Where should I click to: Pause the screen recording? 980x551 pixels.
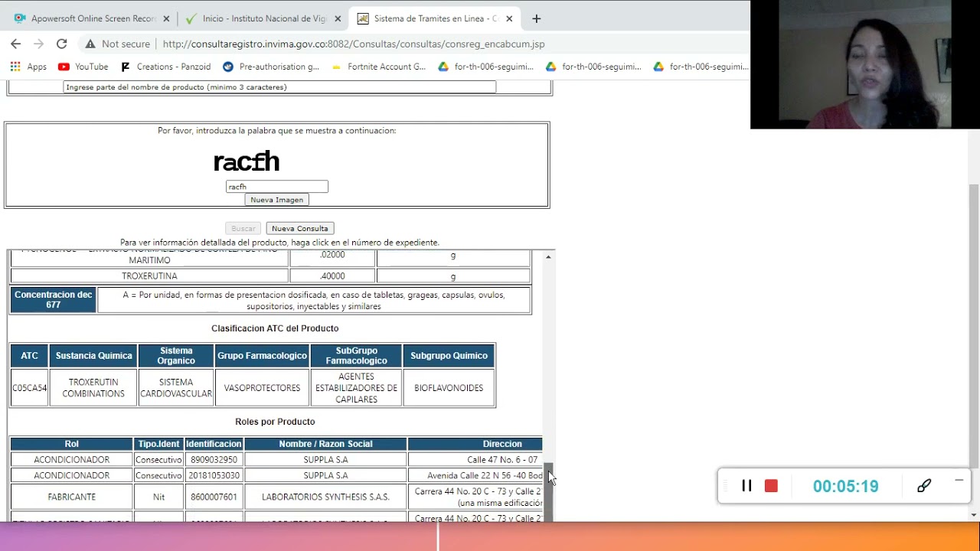click(x=746, y=486)
